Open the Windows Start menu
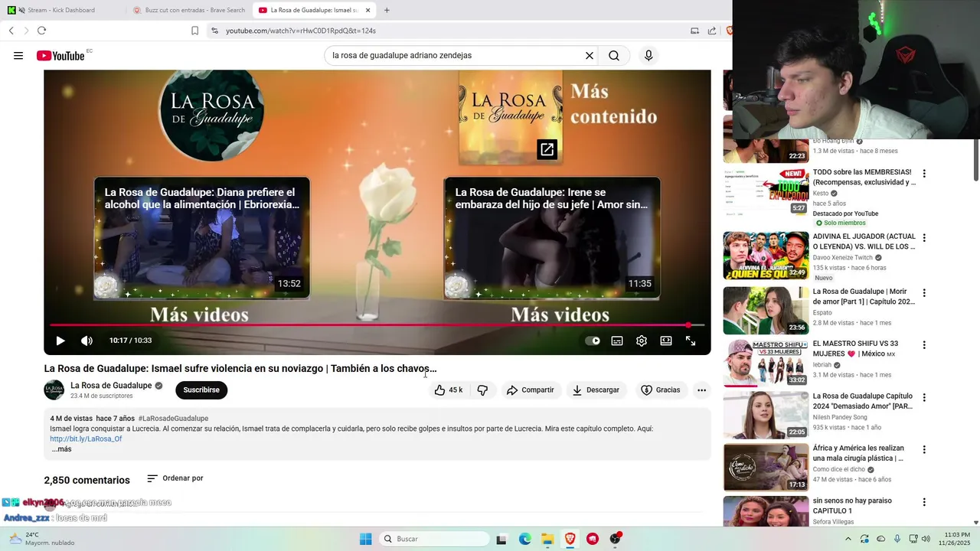 coord(365,539)
